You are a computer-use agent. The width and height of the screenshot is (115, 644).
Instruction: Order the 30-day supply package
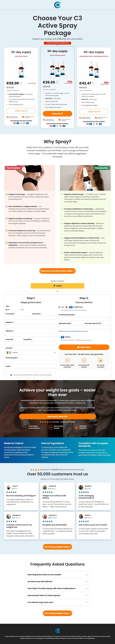(21, 111)
